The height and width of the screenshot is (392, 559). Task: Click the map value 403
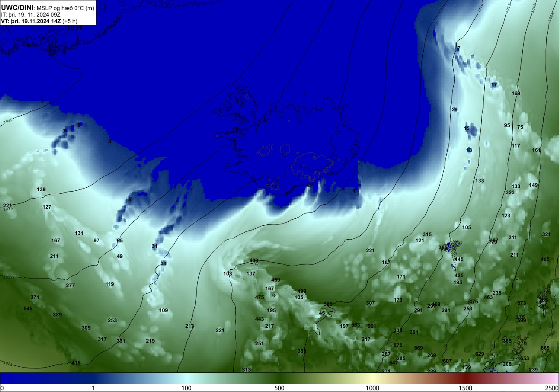tap(254, 261)
